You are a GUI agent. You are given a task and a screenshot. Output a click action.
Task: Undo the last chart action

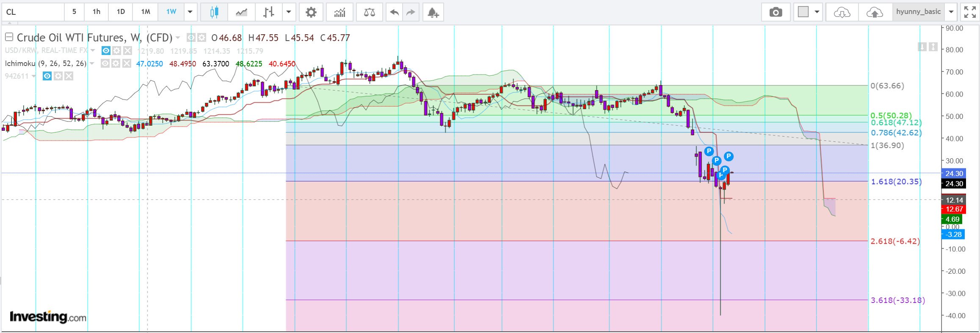pyautogui.click(x=394, y=12)
